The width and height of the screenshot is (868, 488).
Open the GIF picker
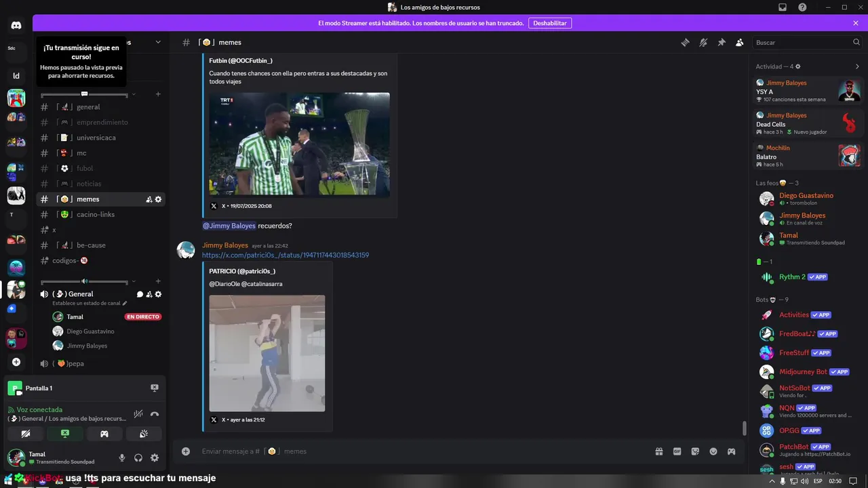click(677, 451)
